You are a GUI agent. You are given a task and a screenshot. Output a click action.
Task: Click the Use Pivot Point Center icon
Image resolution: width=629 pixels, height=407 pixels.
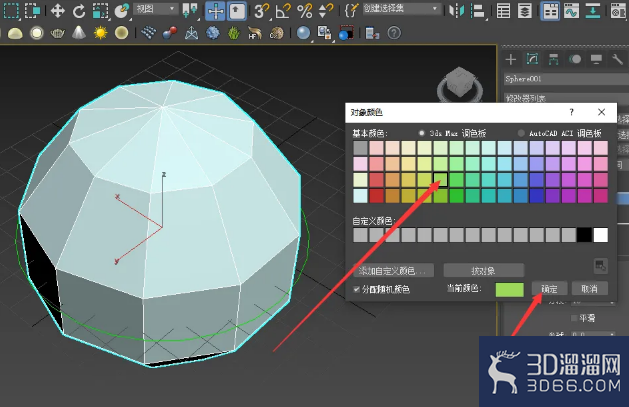point(189,11)
